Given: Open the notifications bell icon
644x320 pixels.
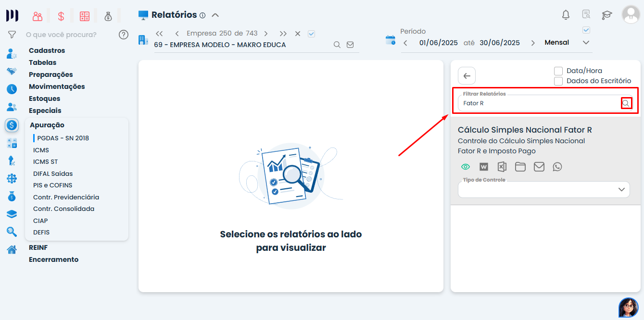Looking at the screenshot, I should coord(566,15).
